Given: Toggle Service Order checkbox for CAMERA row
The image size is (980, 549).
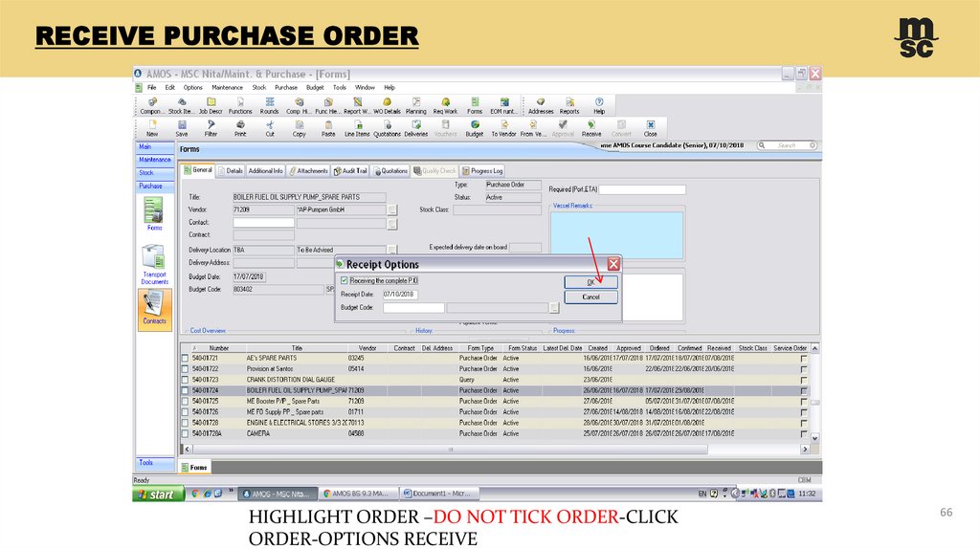Looking at the screenshot, I should coord(804,433).
